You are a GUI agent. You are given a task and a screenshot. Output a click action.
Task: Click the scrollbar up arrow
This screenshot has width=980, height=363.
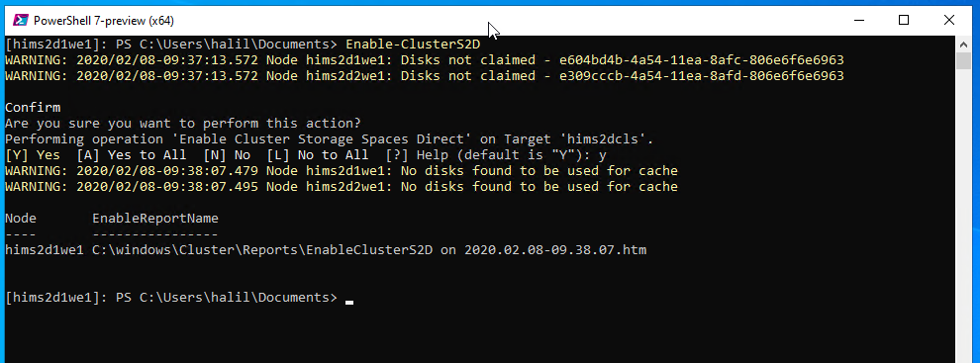(962, 44)
